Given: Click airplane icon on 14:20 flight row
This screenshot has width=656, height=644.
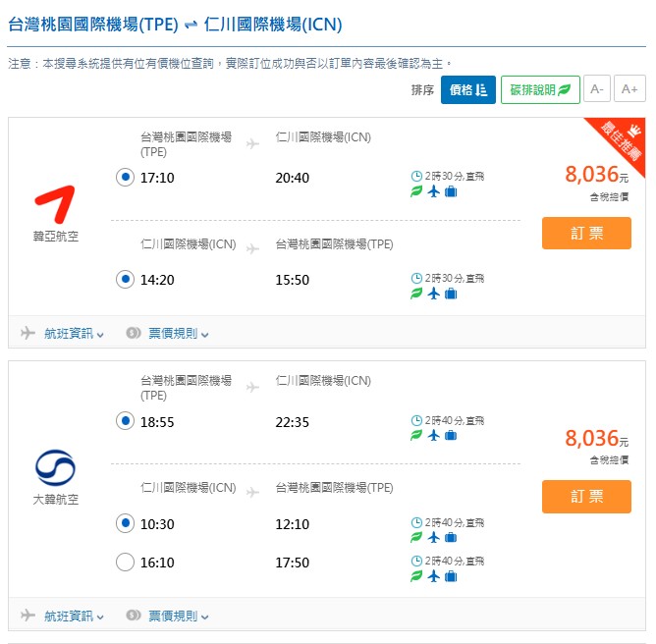Looking at the screenshot, I should pos(433,294).
